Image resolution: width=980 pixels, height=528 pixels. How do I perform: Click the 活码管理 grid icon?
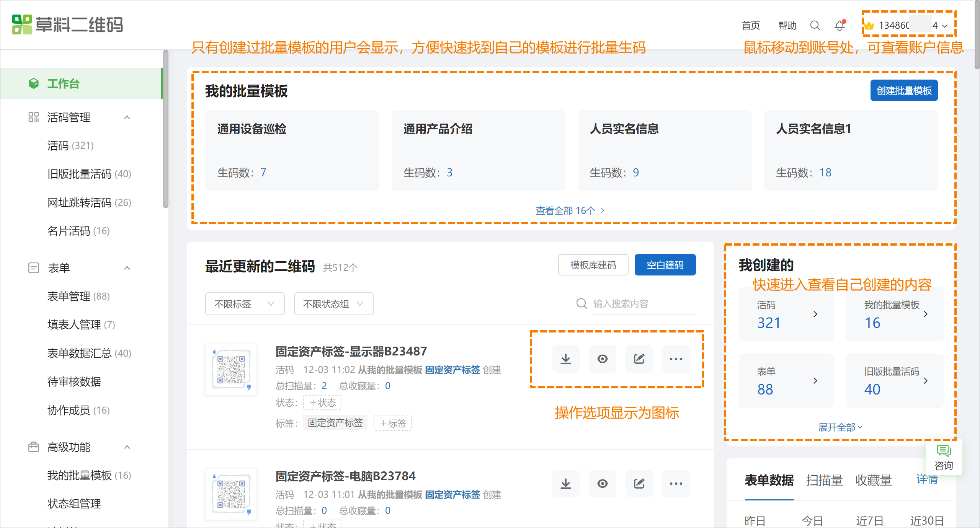click(x=34, y=117)
